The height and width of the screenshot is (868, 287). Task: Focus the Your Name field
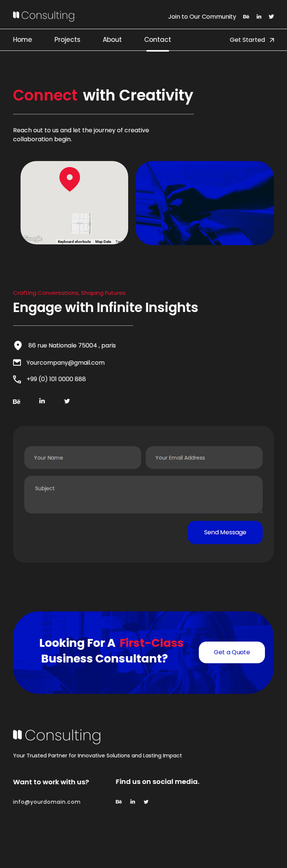coord(83,458)
